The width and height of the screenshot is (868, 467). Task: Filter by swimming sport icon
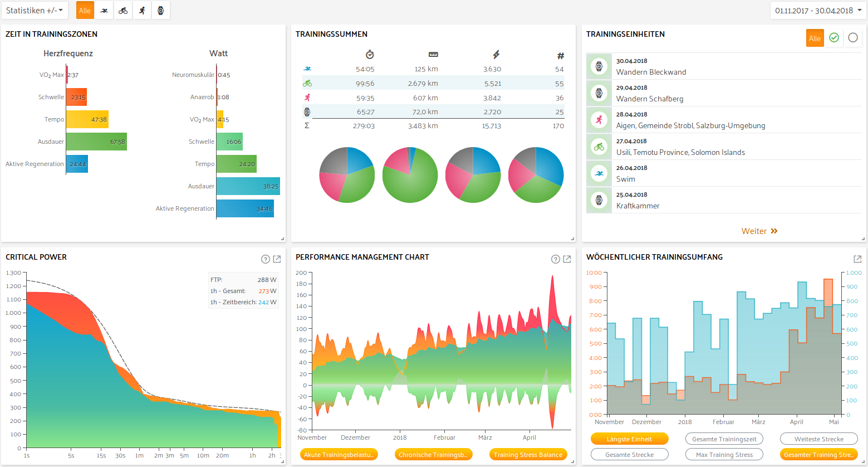(104, 11)
